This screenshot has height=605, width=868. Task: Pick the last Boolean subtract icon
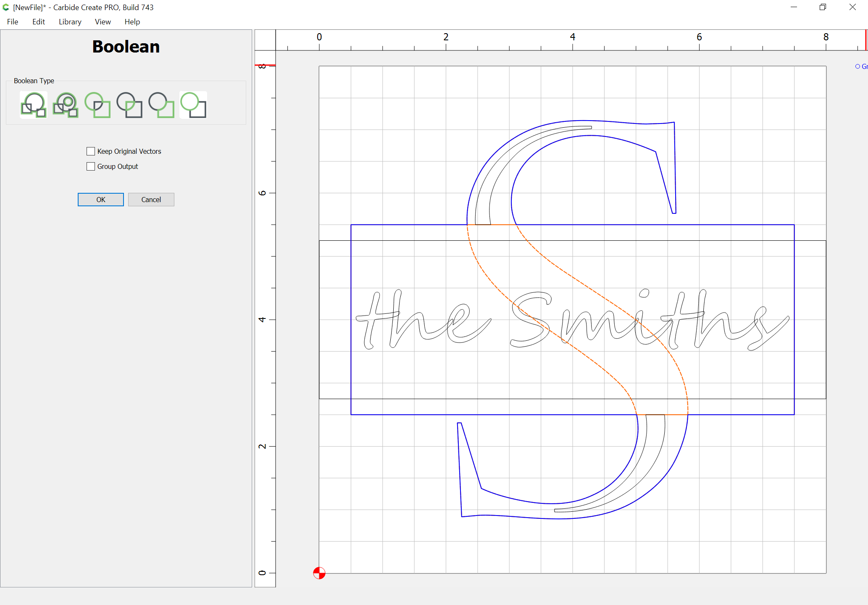point(193,105)
